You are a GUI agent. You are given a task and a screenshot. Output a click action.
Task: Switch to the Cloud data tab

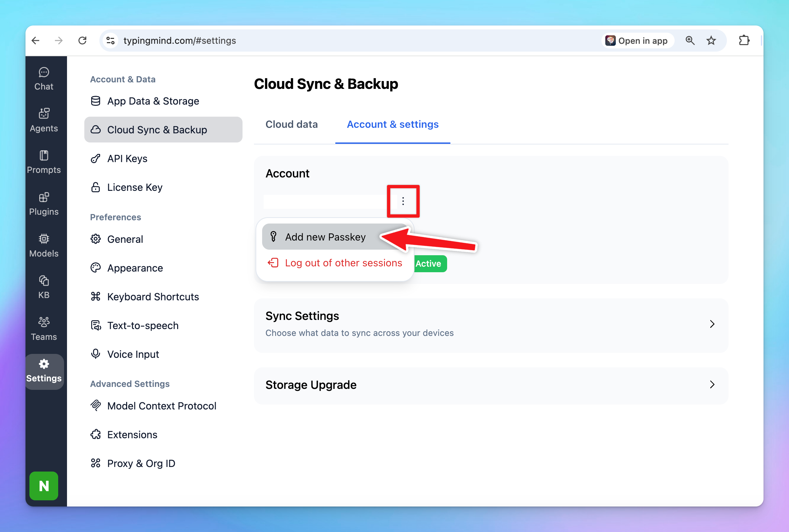tap(292, 125)
